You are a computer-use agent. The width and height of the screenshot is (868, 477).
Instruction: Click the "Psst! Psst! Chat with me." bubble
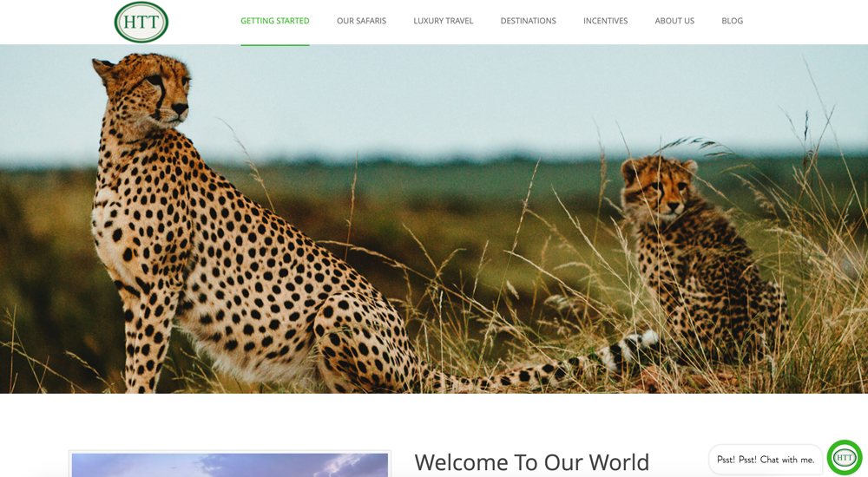765,460
